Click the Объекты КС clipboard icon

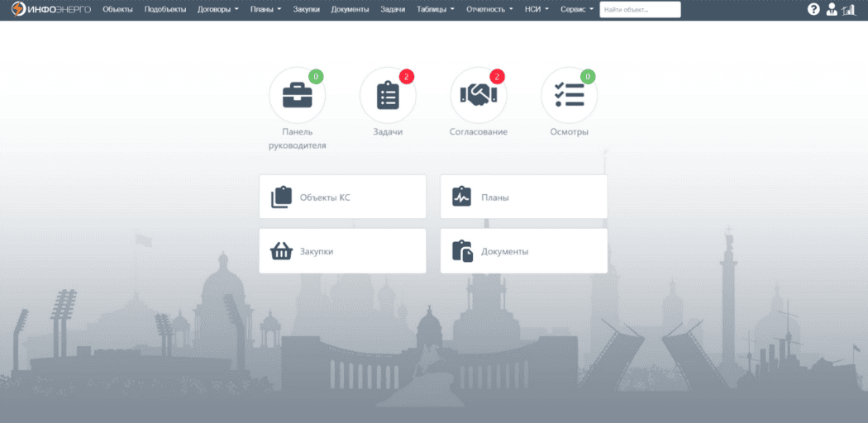click(281, 197)
